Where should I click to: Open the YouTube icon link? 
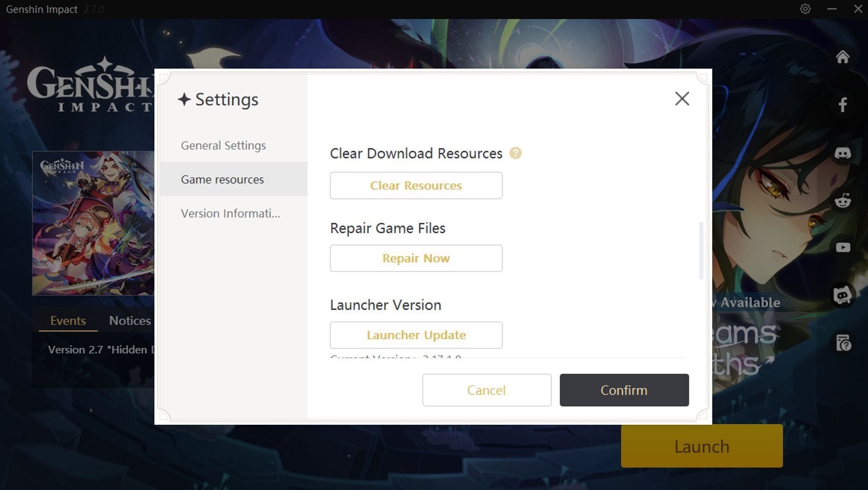click(842, 247)
